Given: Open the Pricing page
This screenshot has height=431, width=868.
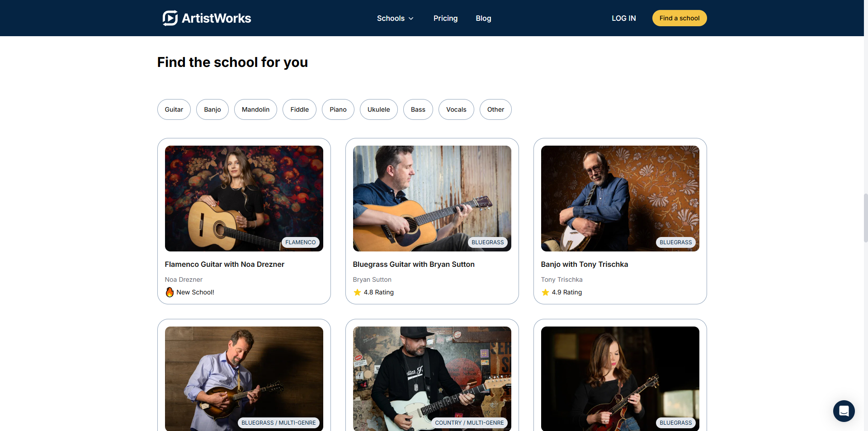Looking at the screenshot, I should tap(445, 18).
